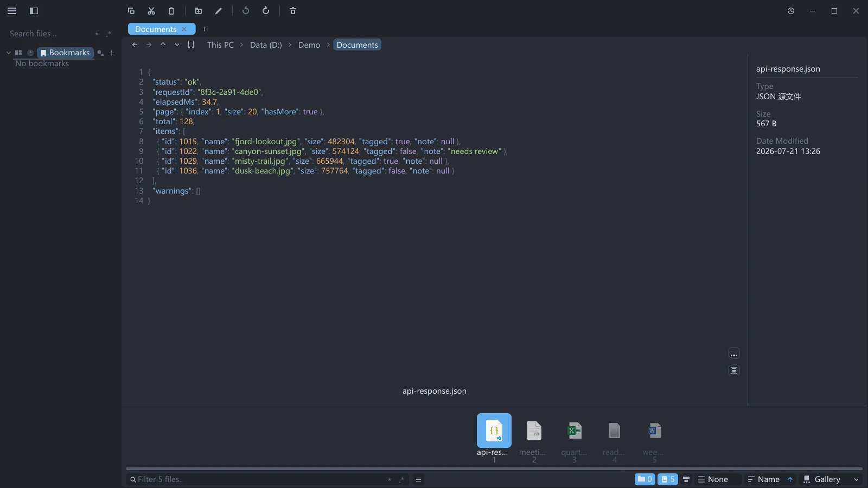Toggle regex option in Search files

coord(109,34)
